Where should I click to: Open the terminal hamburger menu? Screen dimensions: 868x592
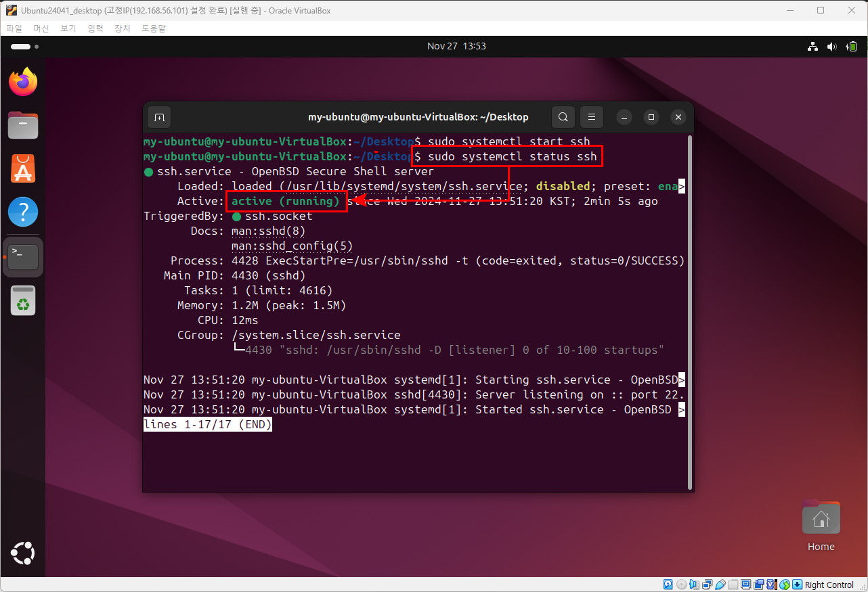pos(591,117)
